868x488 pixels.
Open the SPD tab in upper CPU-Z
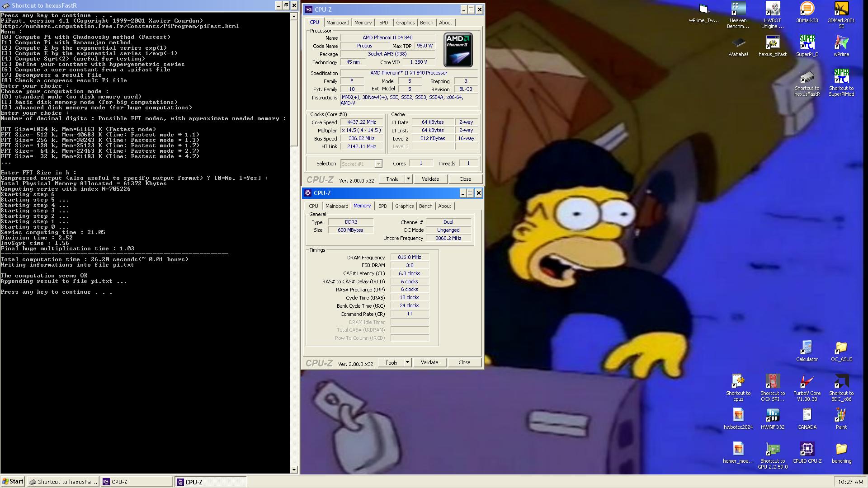(384, 23)
